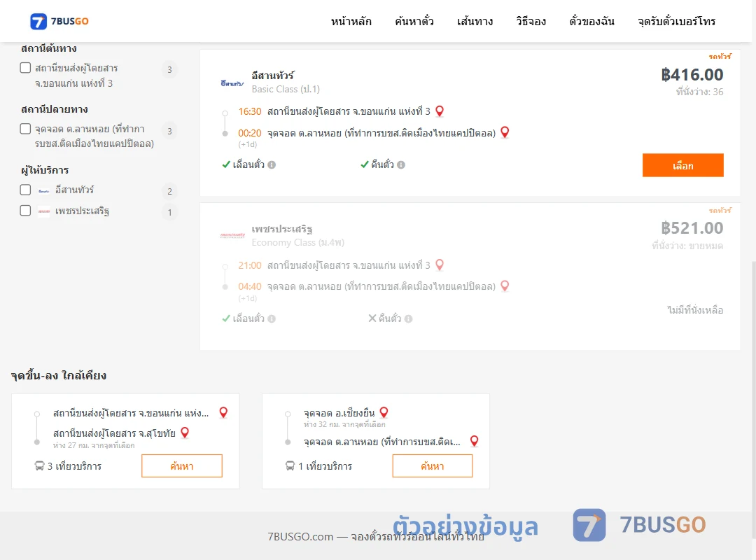Click the 16:30 departure time
Image resolution: width=756 pixels, height=560 pixels.
point(250,111)
